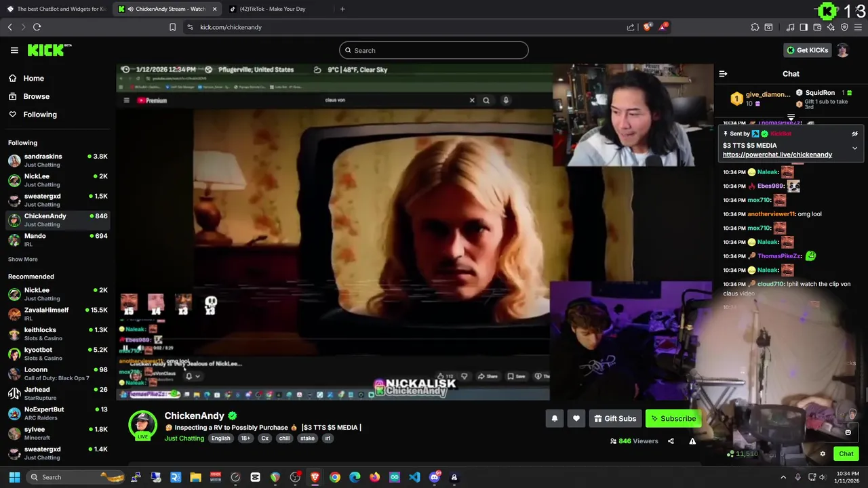Open Brave wallet icon

pyautogui.click(x=817, y=27)
